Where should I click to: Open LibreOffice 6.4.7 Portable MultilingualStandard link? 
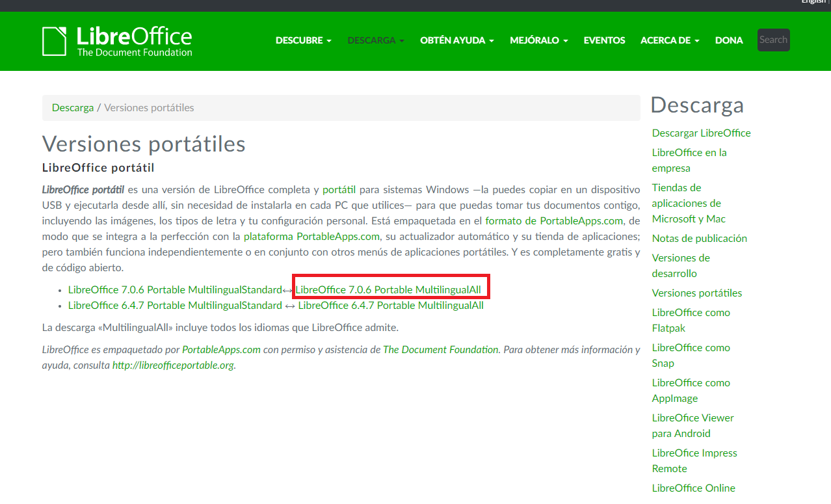tap(174, 305)
